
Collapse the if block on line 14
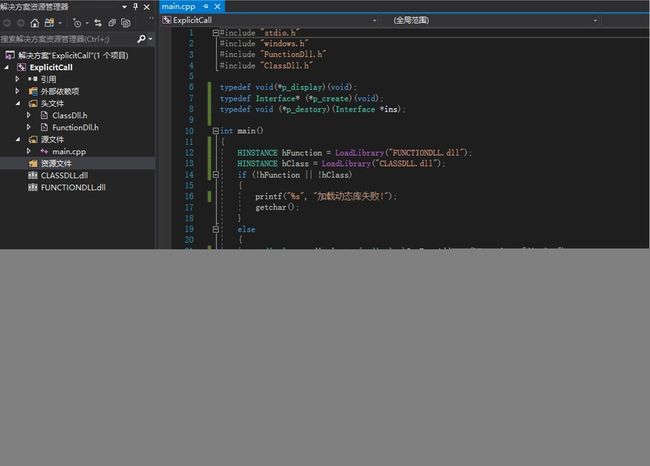coord(216,175)
